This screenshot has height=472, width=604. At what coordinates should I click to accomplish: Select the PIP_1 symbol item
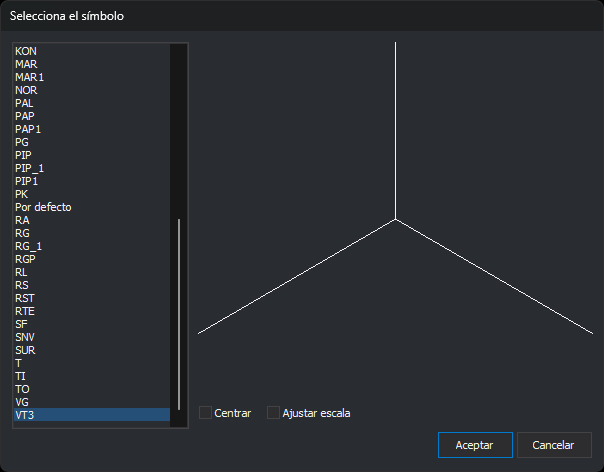click(92, 168)
